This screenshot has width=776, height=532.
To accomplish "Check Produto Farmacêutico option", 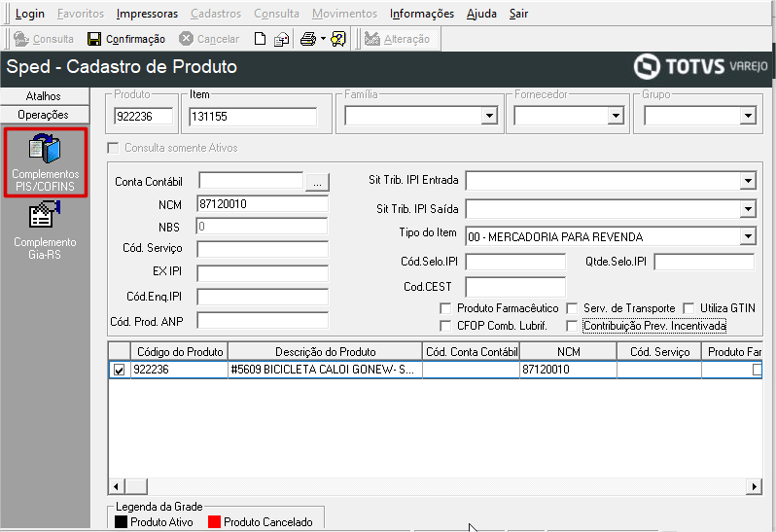I will [x=445, y=309].
